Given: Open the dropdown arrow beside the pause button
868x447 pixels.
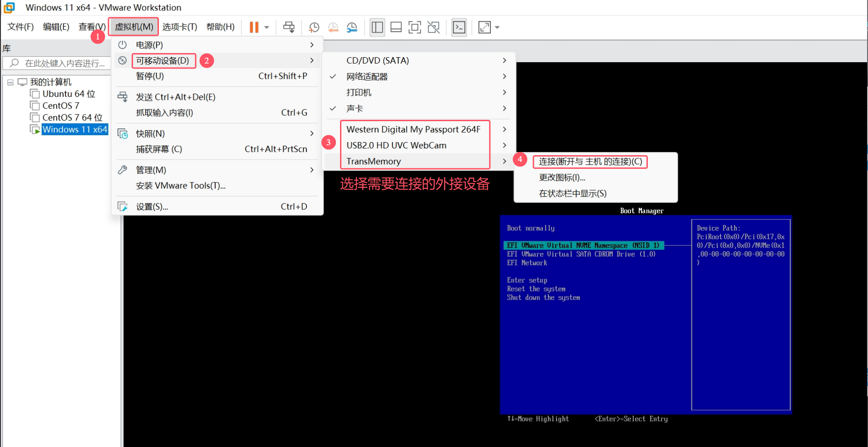Looking at the screenshot, I should 267,27.
